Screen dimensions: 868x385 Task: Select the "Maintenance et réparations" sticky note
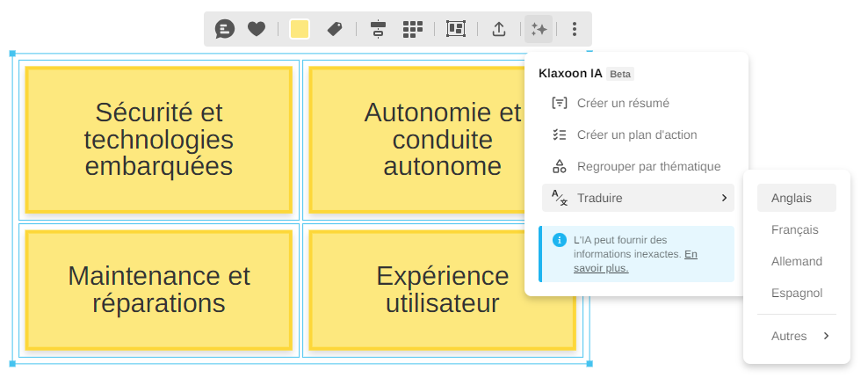pyautogui.click(x=159, y=290)
